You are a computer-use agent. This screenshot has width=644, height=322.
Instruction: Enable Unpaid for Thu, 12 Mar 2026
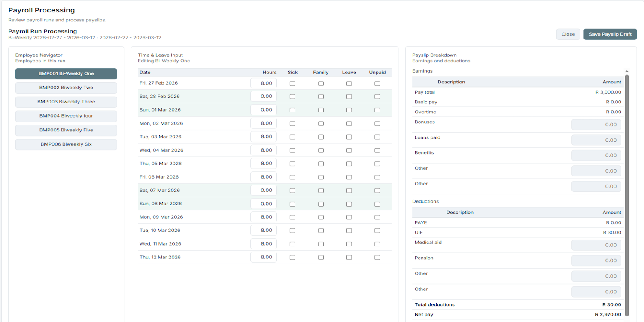377,258
